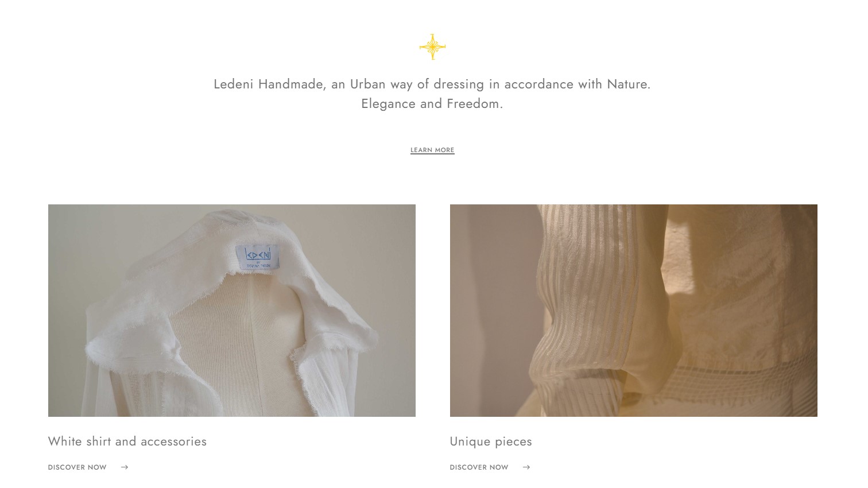
Task: Click the arrow beside Unique pieces Discover Now
Action: coord(526,467)
